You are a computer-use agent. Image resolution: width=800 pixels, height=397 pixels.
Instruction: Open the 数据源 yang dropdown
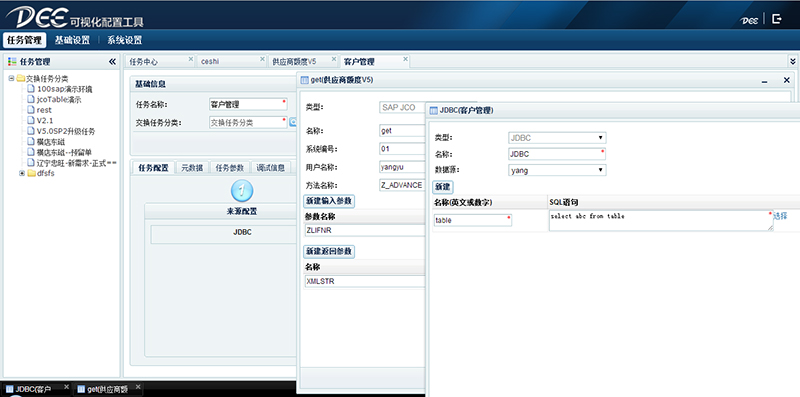click(601, 170)
